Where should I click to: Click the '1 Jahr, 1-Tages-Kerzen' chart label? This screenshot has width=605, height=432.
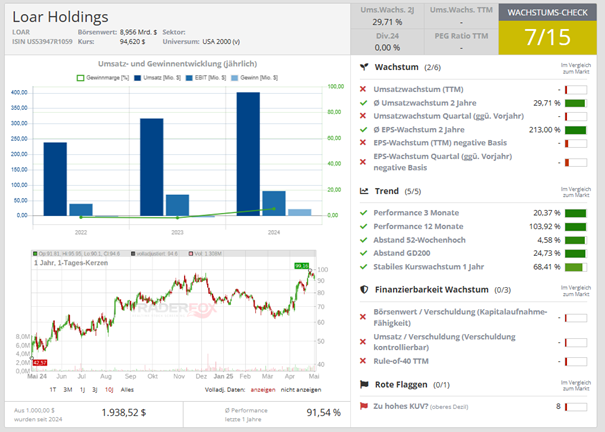(71, 263)
